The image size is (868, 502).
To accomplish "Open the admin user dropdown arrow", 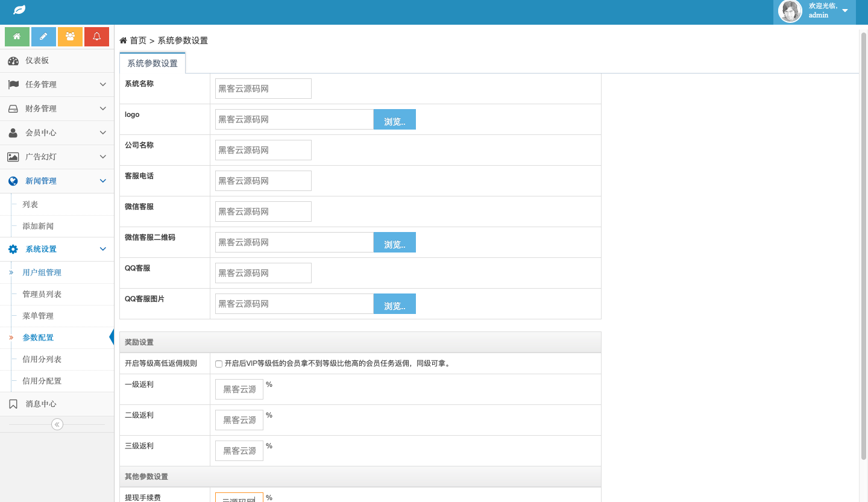I will tap(844, 11).
